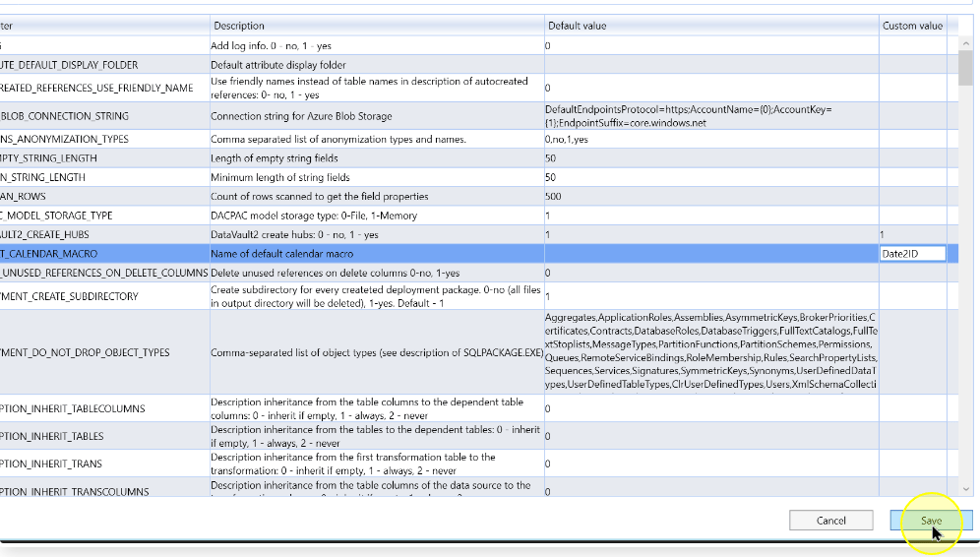Click the PTION_INHERIT_TABLECOLUMNS parameter cell

(104, 408)
